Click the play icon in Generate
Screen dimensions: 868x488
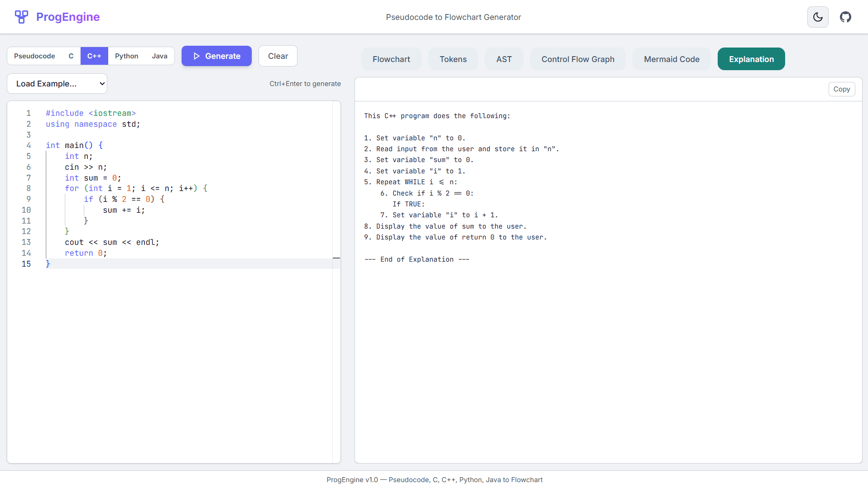click(x=197, y=56)
